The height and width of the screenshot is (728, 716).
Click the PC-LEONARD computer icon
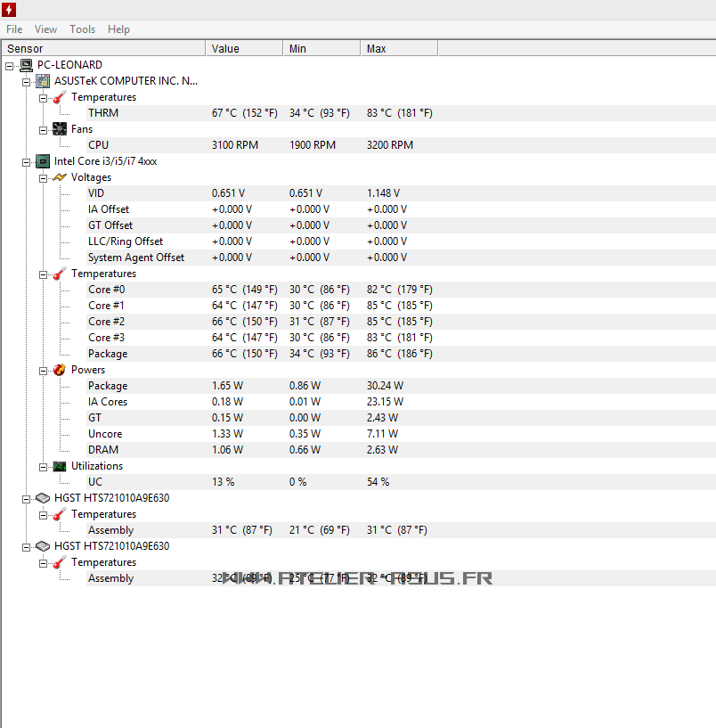[x=26, y=65]
